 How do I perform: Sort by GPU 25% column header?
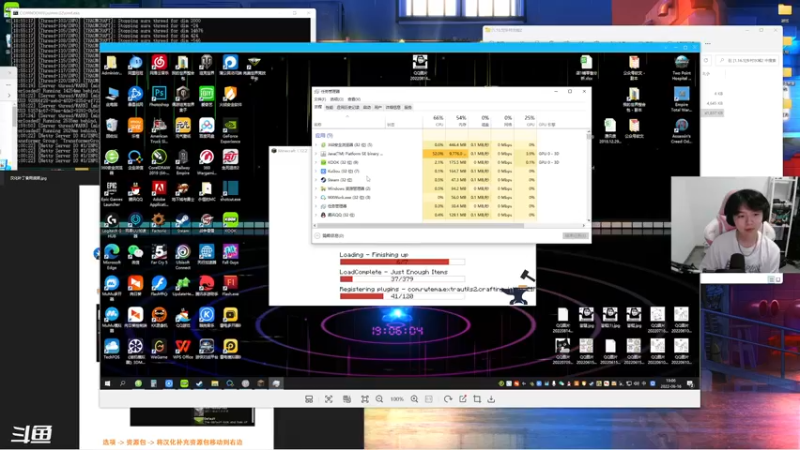(526, 121)
